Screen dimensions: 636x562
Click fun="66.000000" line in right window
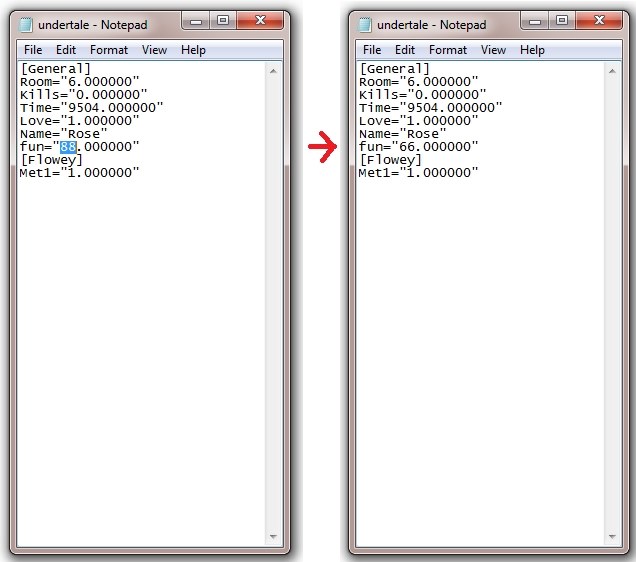click(419, 147)
